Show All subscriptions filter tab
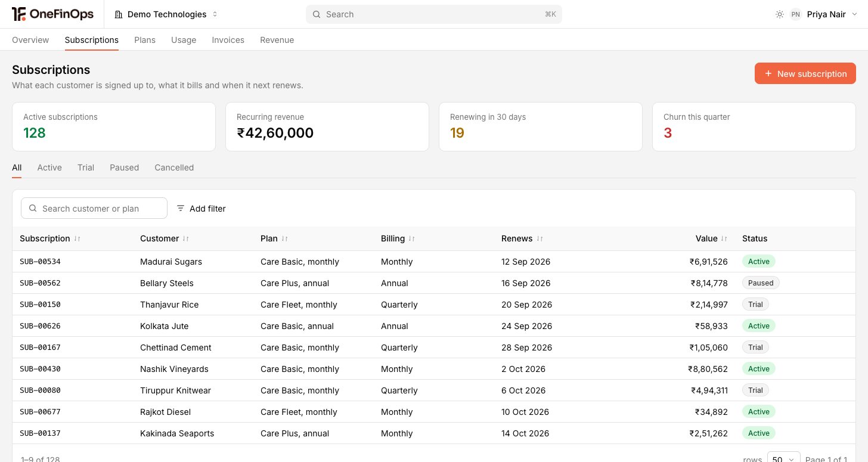Image resolution: width=868 pixels, height=462 pixels. 17,168
